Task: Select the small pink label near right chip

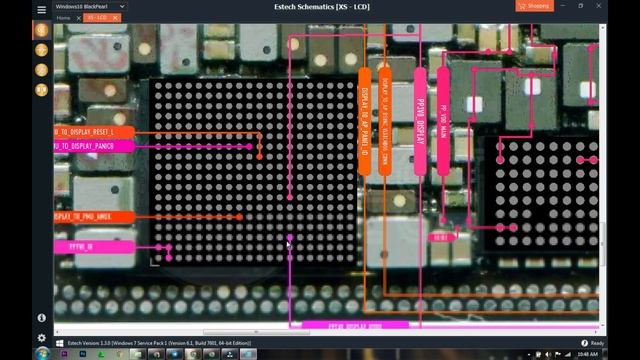Action: pyautogui.click(x=441, y=237)
